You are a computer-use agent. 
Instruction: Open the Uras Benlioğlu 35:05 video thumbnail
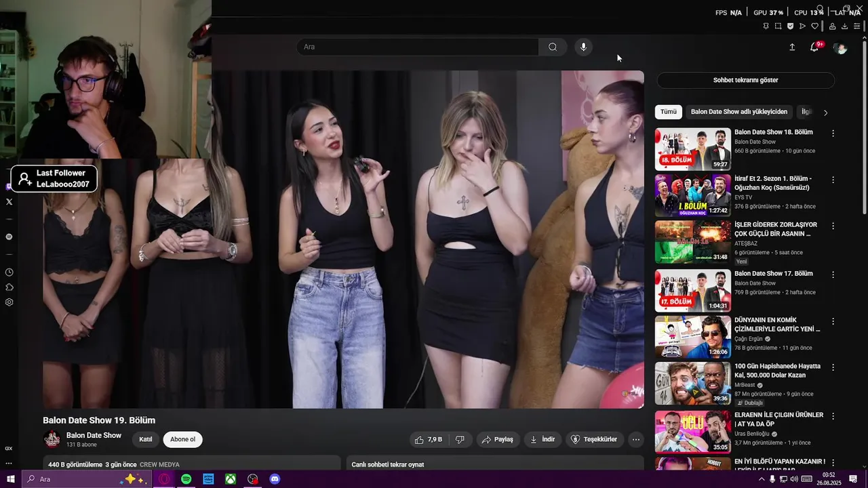coord(692,431)
